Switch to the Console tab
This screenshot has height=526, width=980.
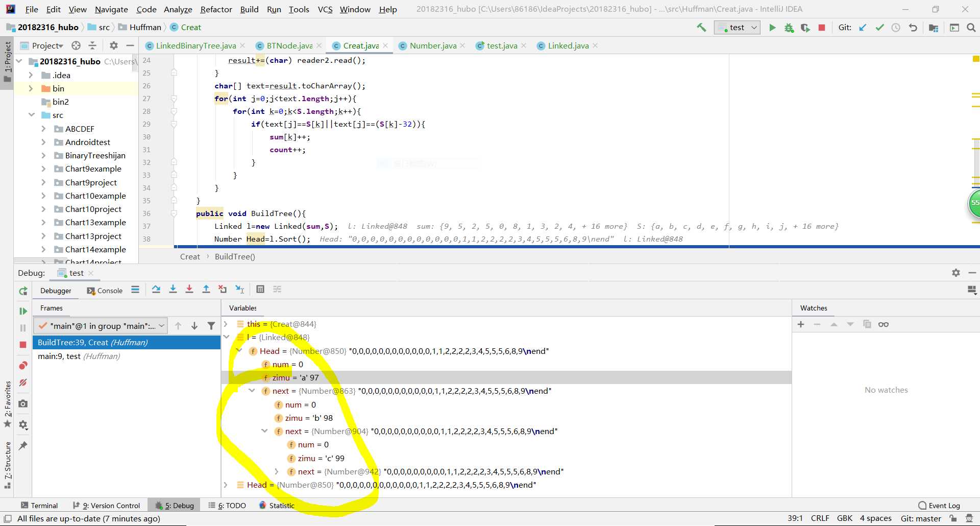pos(105,291)
